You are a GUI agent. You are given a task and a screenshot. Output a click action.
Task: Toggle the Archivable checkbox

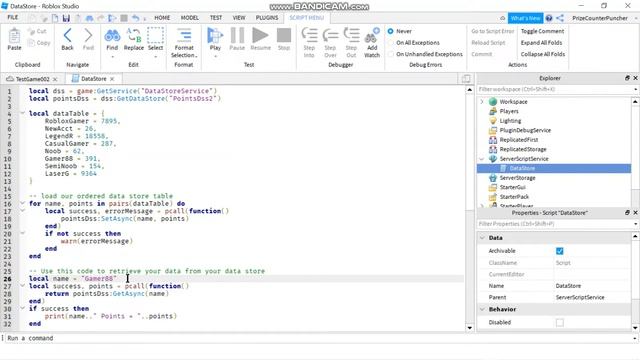pyautogui.click(x=560, y=251)
